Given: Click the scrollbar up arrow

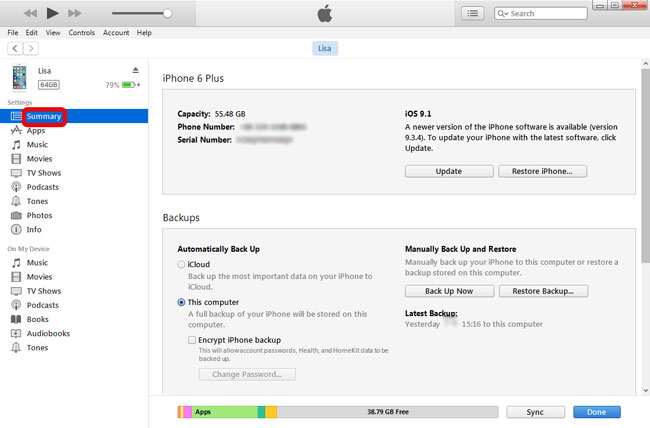Looking at the screenshot, I should point(645,64).
